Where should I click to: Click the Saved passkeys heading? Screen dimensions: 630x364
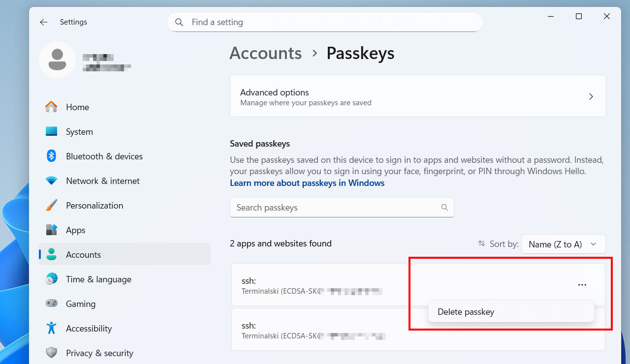[260, 144]
